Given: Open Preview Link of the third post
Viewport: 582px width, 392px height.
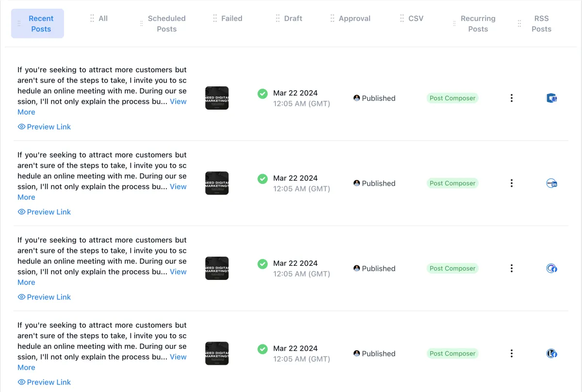Looking at the screenshot, I should (44, 297).
